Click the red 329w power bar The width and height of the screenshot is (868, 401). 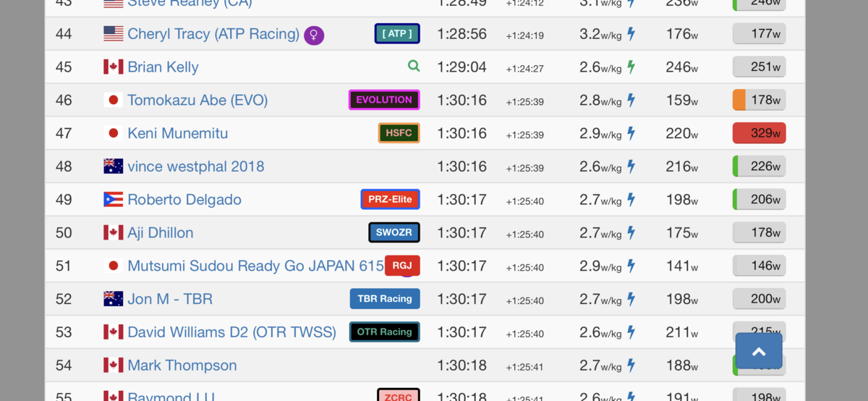point(759,133)
